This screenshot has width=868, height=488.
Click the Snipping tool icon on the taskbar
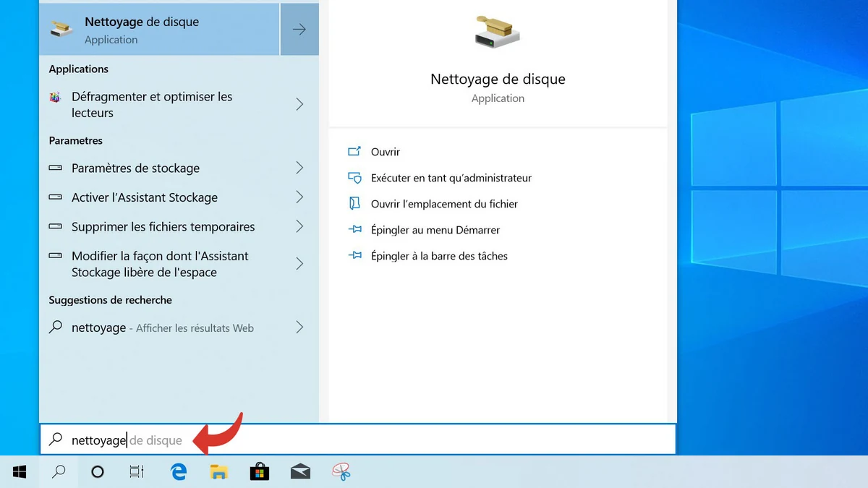(340, 471)
